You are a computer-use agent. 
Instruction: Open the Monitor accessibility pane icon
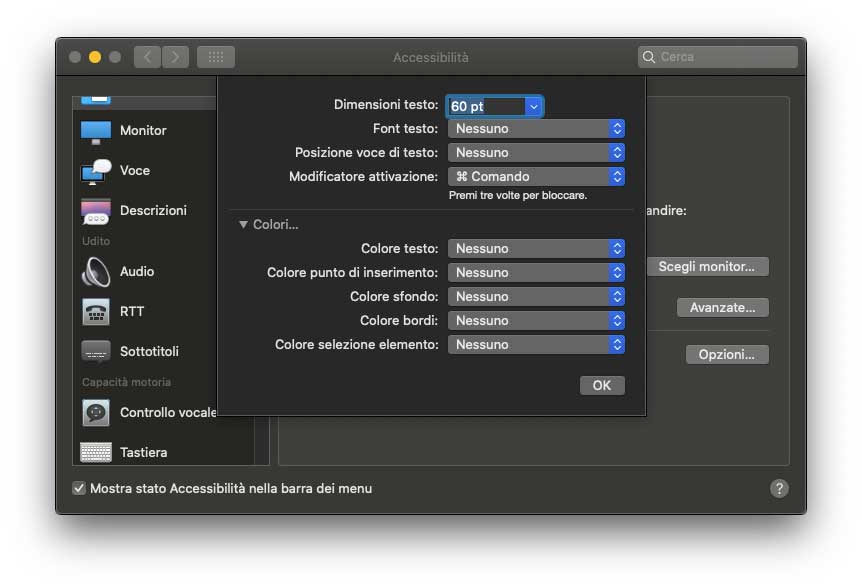pyautogui.click(x=96, y=131)
